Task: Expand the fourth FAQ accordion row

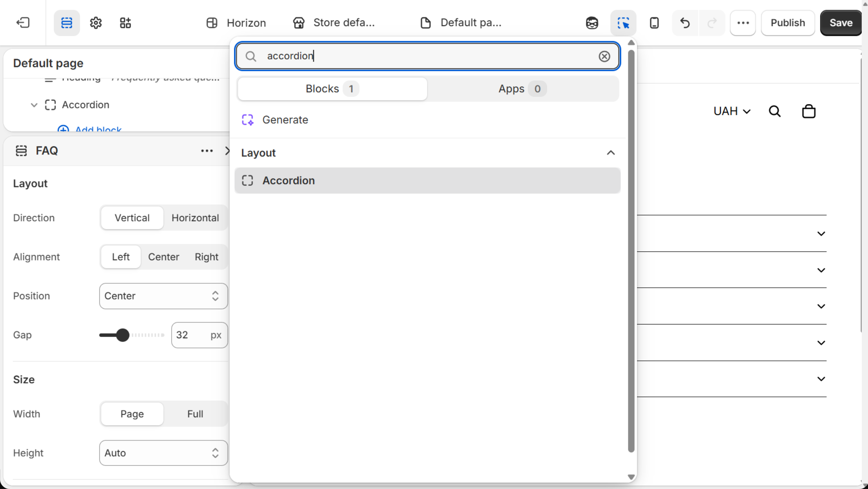Action: coord(821,343)
